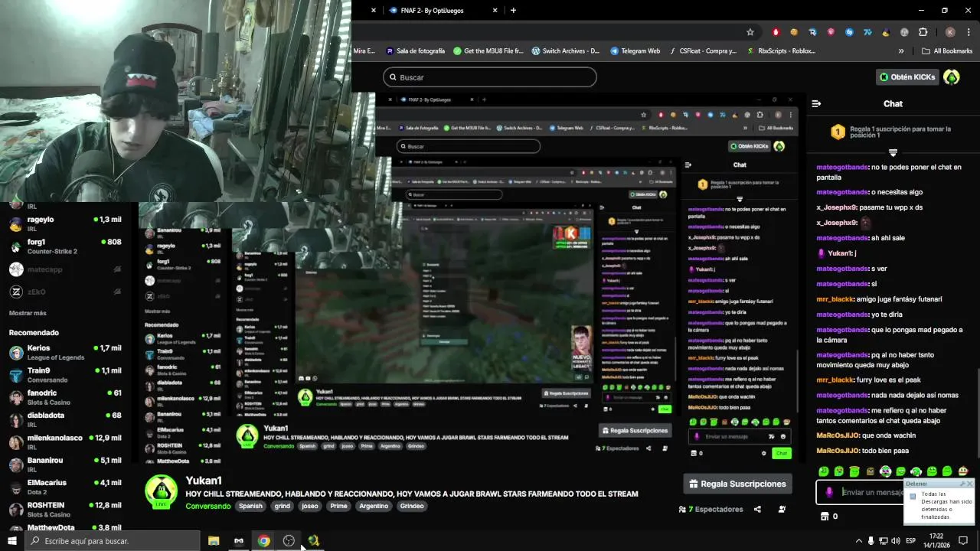The image size is (980, 551).
Task: Collapse the chat panel with arrow icon
Action: click(x=816, y=103)
